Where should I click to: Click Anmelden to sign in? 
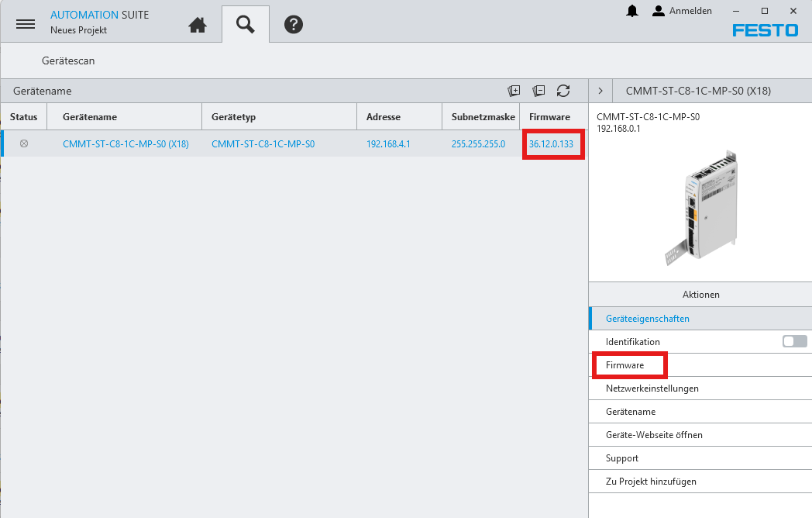[x=690, y=11]
